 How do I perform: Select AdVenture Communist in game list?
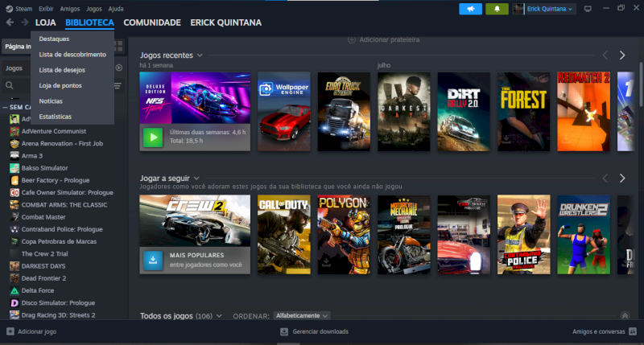click(x=54, y=131)
